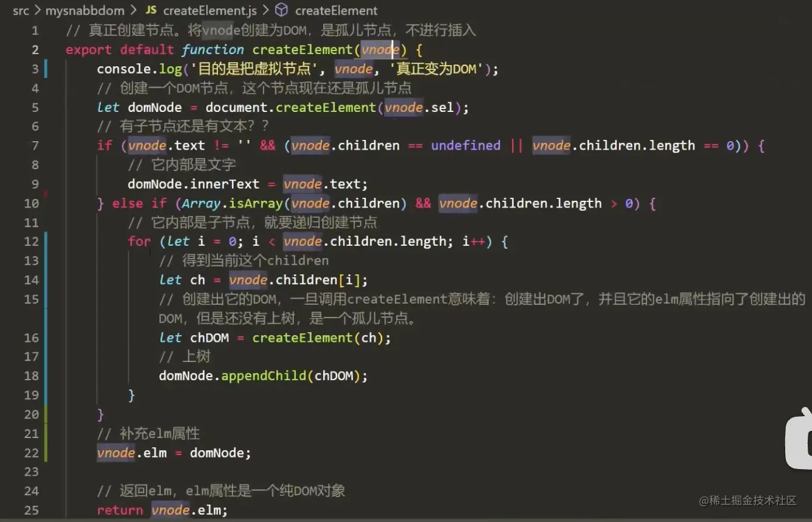Expand the chevron after src breadcrumb
Viewport: 812px width, 522px height.
pos(37,10)
